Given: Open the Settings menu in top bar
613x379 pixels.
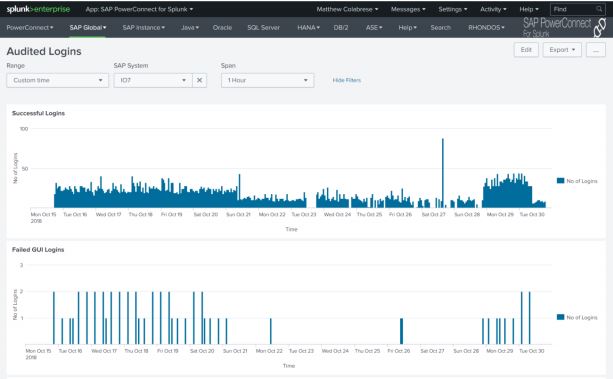Looking at the screenshot, I should [452, 9].
